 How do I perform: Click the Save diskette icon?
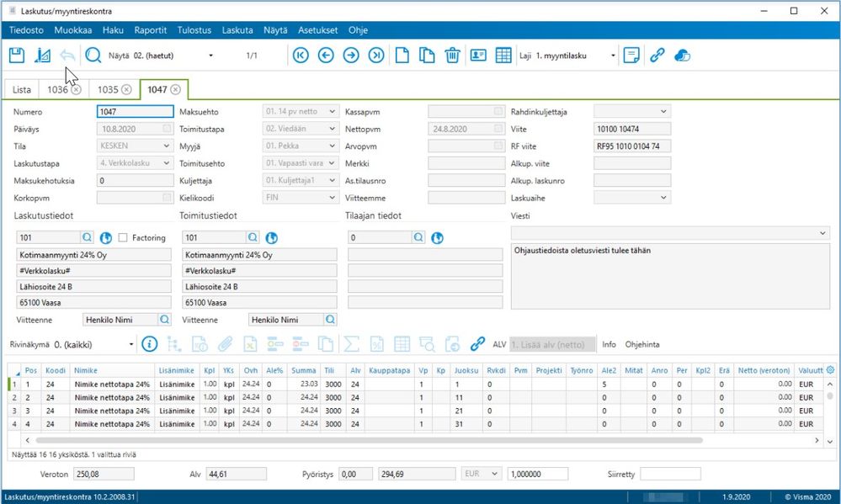(16, 56)
